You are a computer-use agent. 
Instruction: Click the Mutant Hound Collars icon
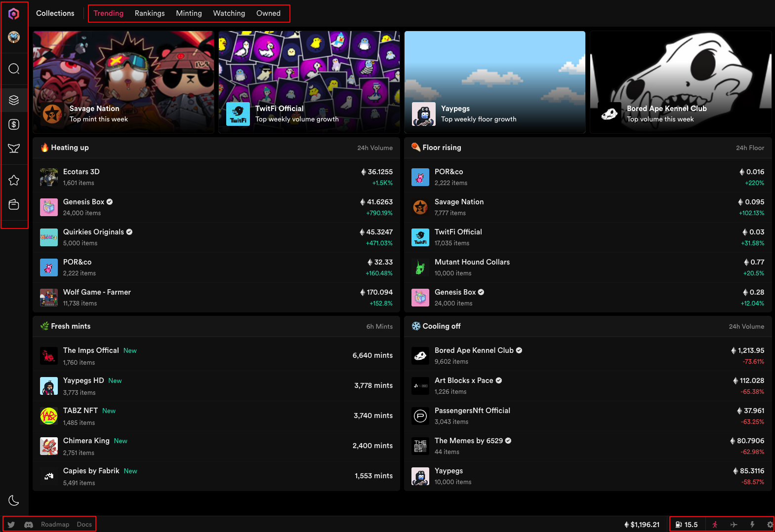[420, 267]
